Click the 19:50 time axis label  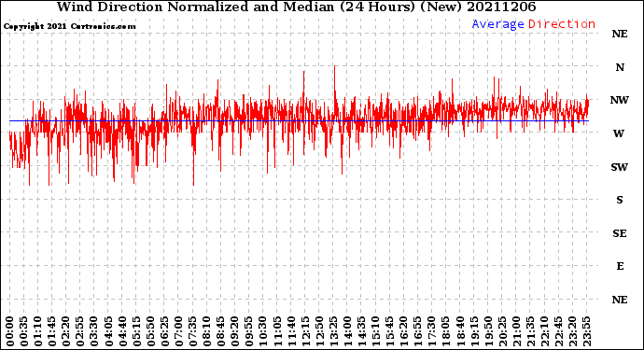tap(488, 331)
